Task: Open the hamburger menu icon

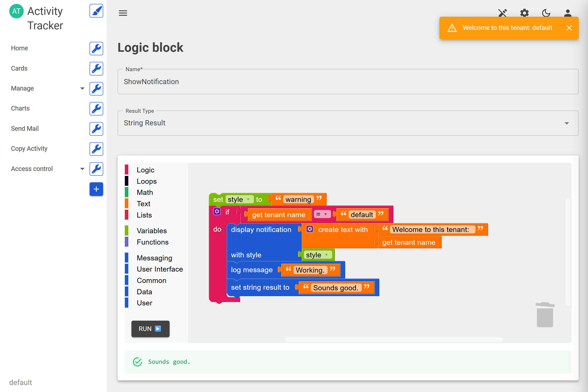Action: (x=123, y=13)
